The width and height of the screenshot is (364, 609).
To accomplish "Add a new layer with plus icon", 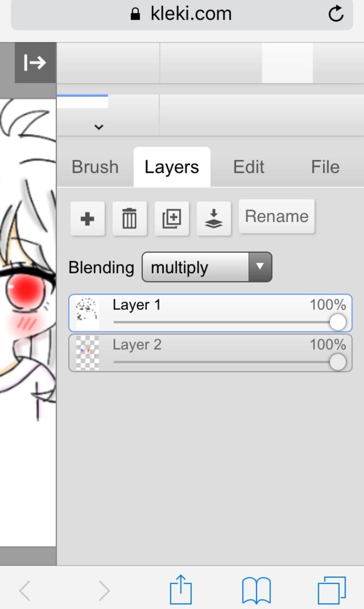I will [x=87, y=218].
